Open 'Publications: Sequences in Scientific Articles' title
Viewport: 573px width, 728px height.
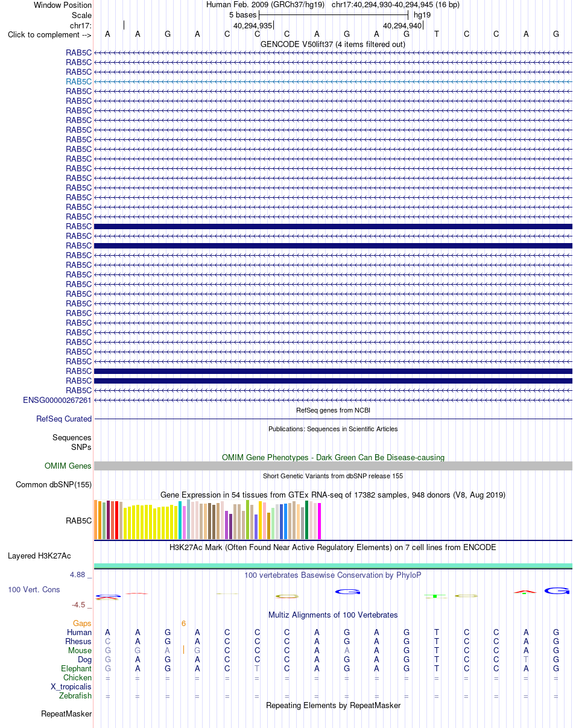click(333, 429)
